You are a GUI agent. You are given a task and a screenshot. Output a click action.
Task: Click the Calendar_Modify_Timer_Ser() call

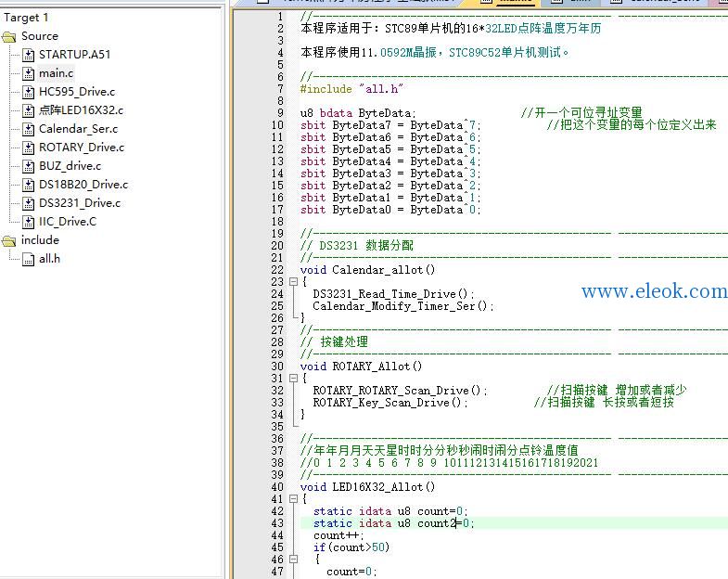point(403,306)
